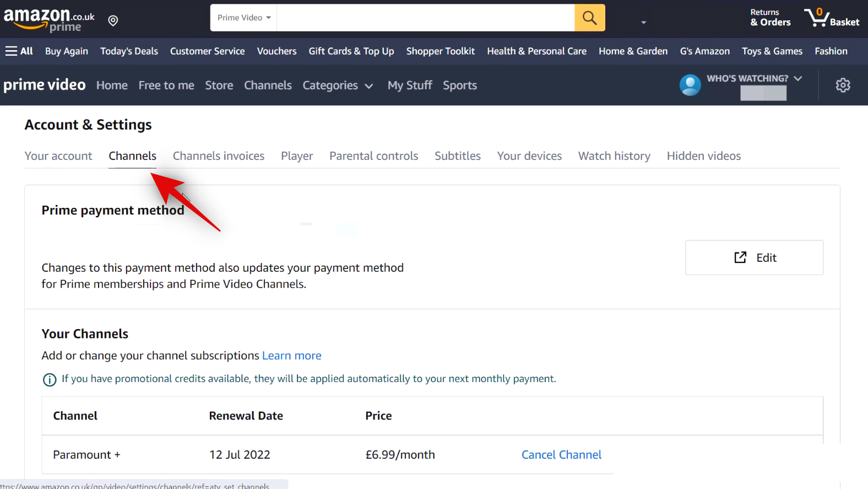868x489 pixels.
Task: Click the Amazon.co.uk Prime logo
Action: tap(48, 19)
